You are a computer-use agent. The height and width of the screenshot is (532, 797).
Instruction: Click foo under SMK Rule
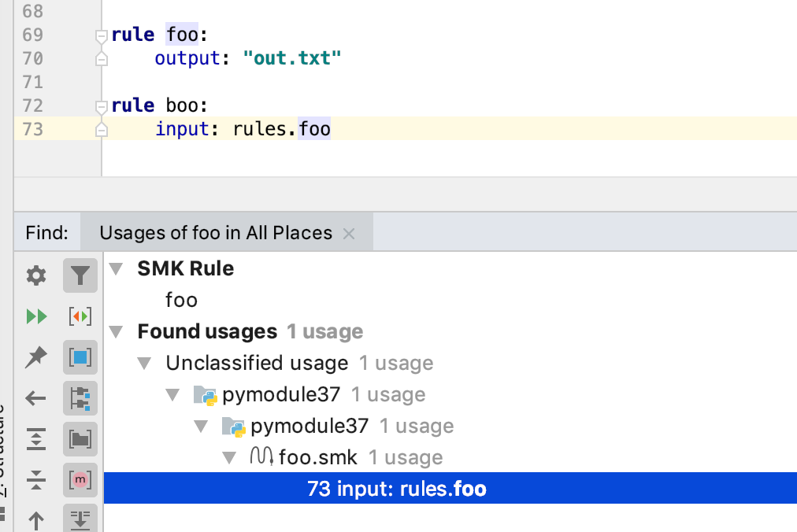point(181,300)
